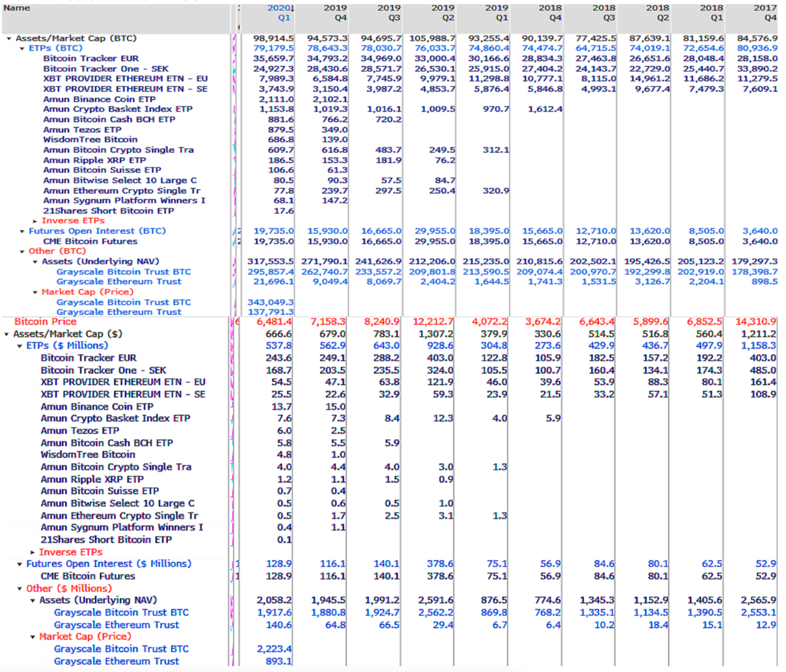Screen dimensions: 786x672
Task: Click the 317,553.5 underlying NAV cell
Action: point(271,262)
